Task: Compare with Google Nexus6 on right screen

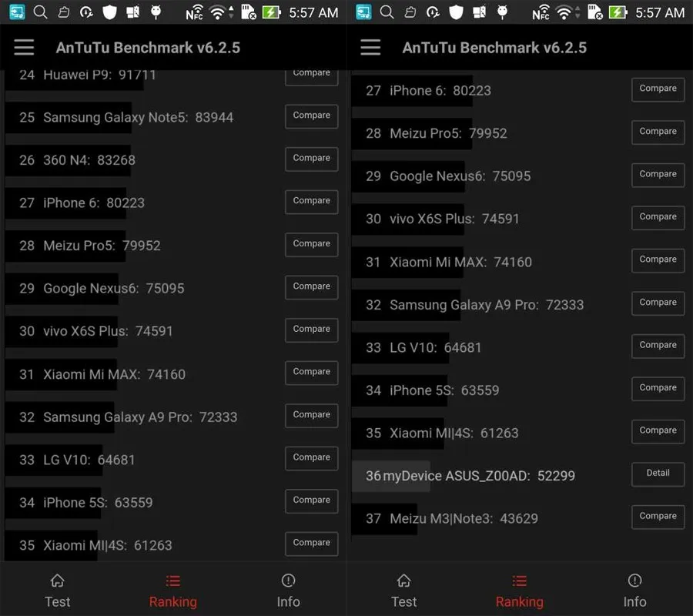Action: click(658, 175)
